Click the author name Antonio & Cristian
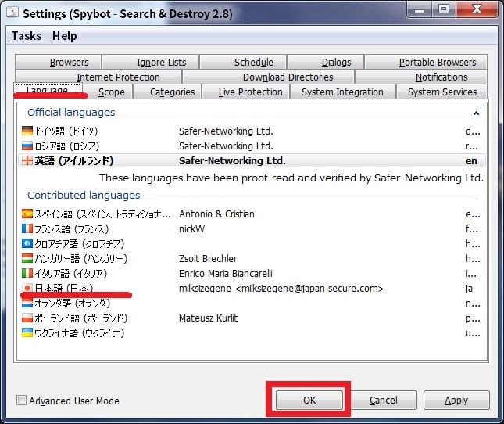Viewport: 504px width, 424px height. pos(216,214)
